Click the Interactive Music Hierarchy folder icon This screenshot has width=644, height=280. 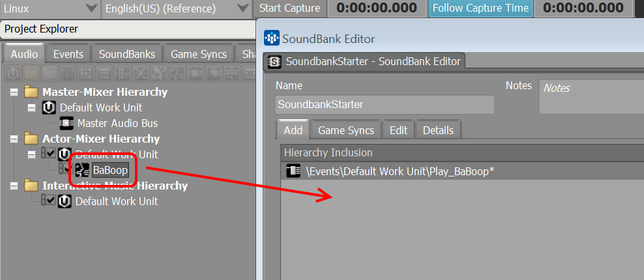click(x=31, y=186)
